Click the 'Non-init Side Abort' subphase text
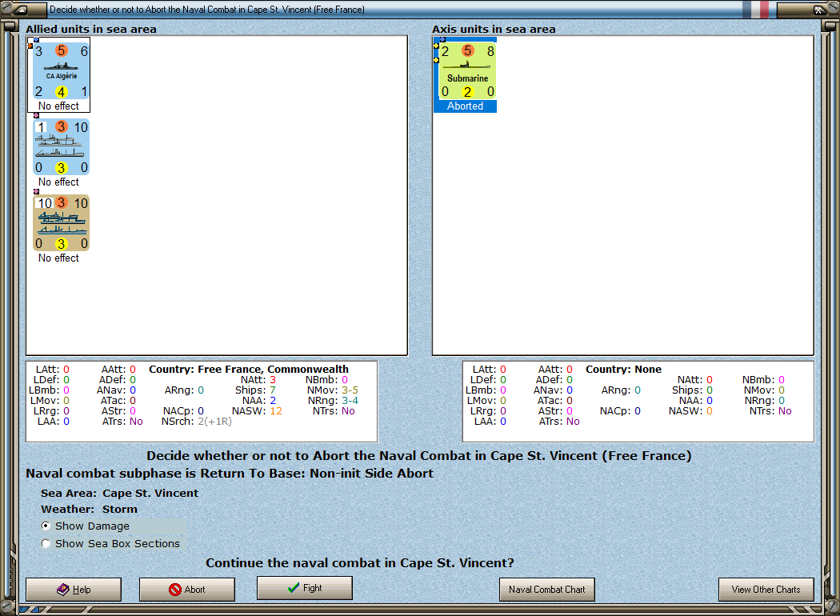Screen dimensions: 840x616 (372, 473)
